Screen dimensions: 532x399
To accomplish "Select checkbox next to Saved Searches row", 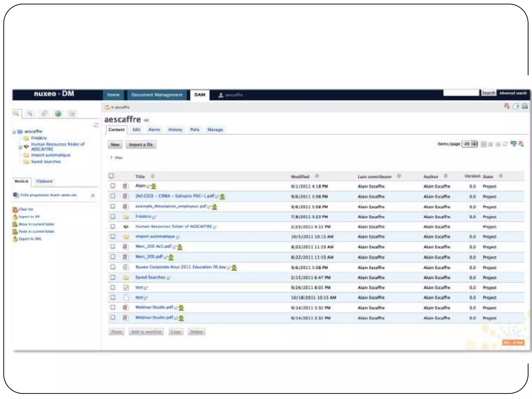I will [x=112, y=277].
